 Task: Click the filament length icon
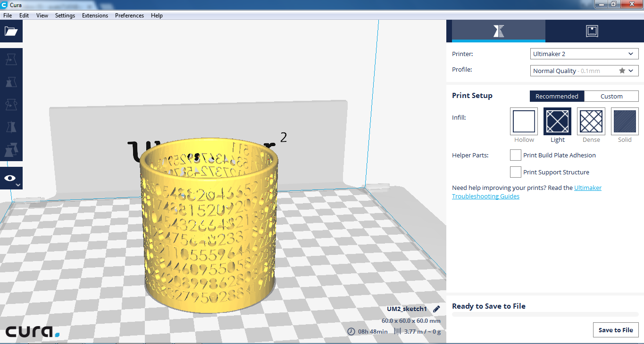(x=397, y=331)
